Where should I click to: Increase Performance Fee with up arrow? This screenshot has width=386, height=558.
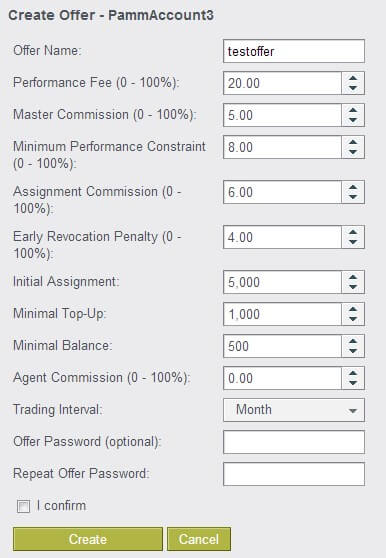(353, 79)
